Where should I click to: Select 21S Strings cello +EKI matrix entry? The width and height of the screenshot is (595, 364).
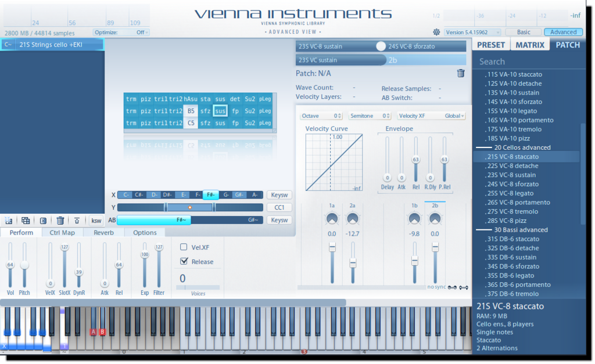click(52, 44)
